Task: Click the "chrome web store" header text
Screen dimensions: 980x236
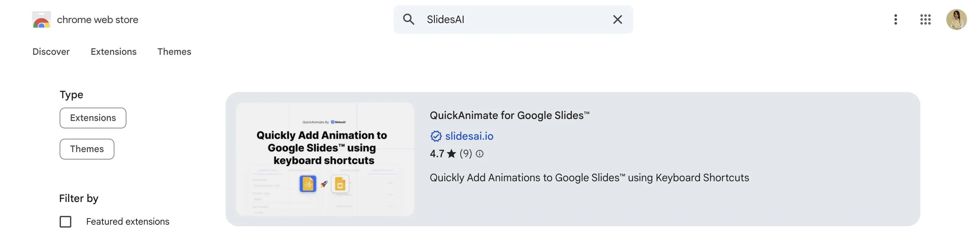Action: [98, 20]
